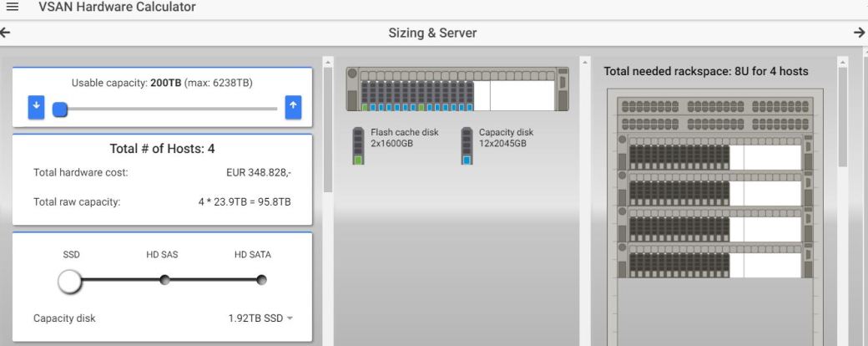Click the Capacity disk legend icon
The image size is (868, 346).
(x=467, y=145)
